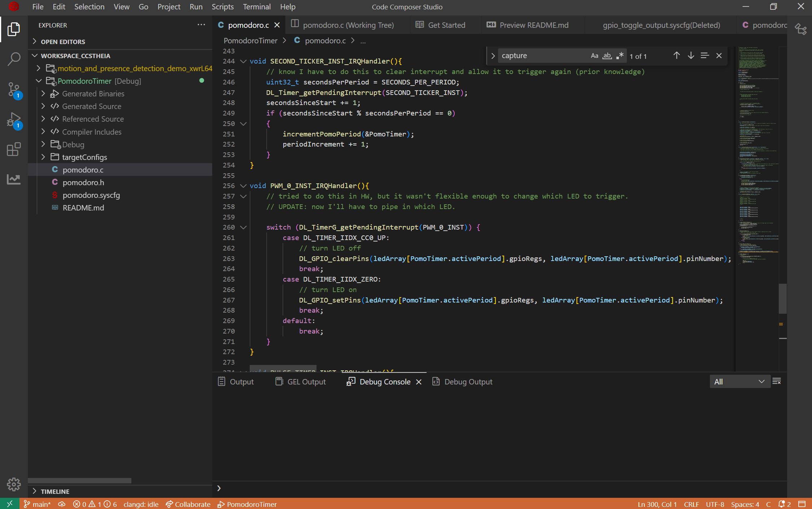Click the editor vertical scrollbar thumb

pyautogui.click(x=783, y=299)
